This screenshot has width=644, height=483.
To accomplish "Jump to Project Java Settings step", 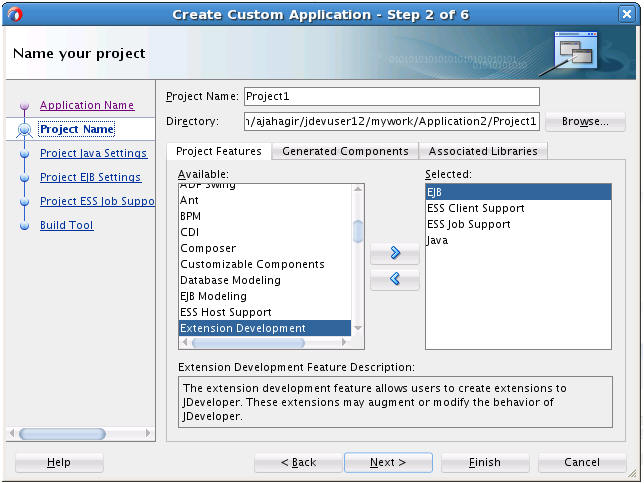I will coord(94,153).
